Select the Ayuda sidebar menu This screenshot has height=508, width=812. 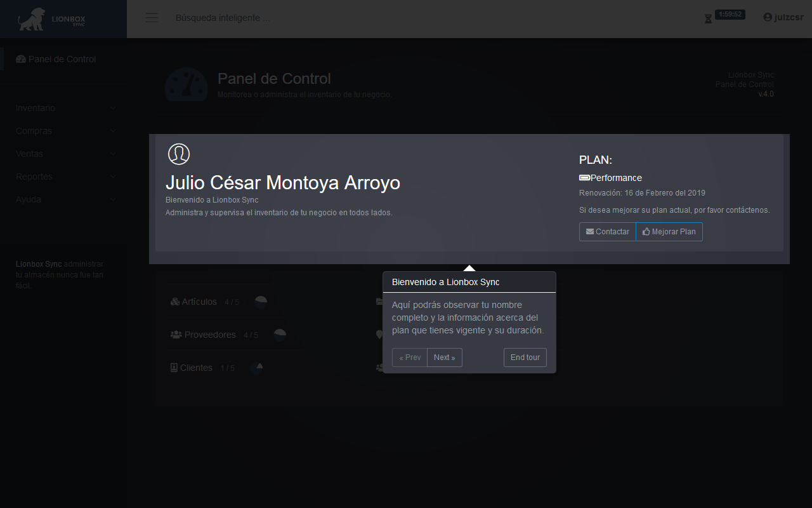(63, 199)
